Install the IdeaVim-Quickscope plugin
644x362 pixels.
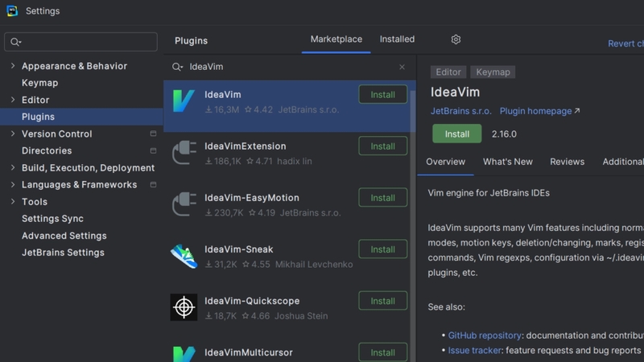[x=383, y=301]
